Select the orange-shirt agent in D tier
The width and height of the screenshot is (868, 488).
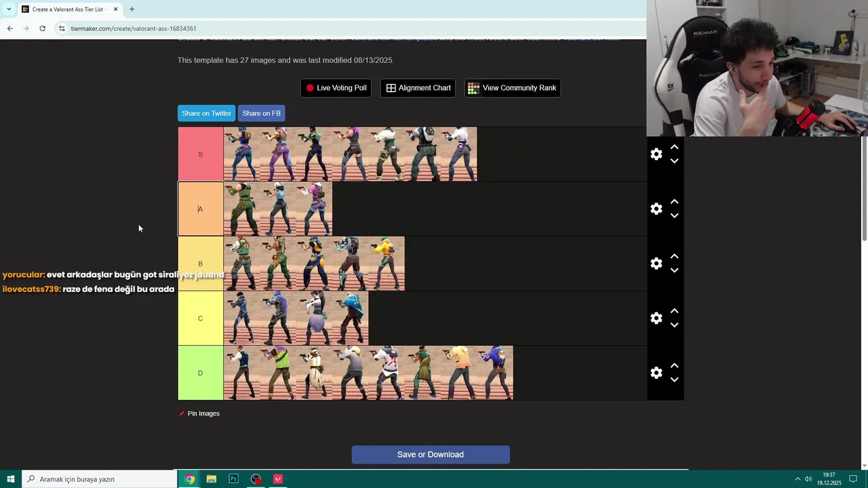tap(458, 373)
